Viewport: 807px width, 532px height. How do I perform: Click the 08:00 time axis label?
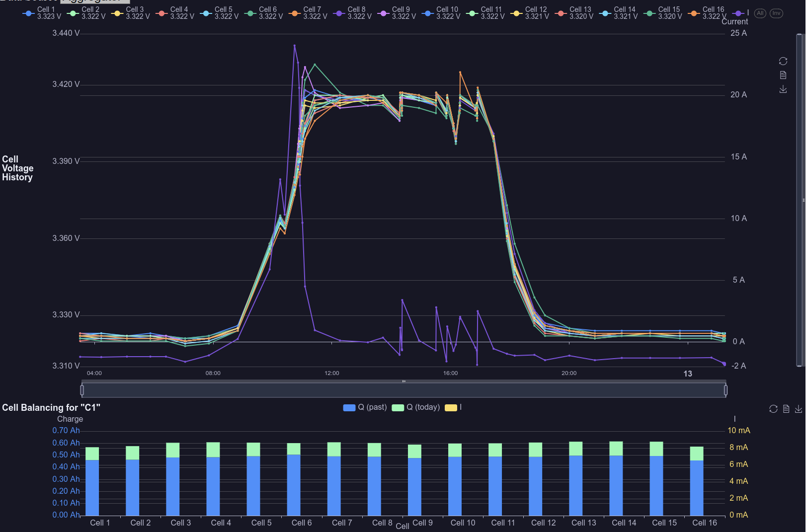(213, 373)
